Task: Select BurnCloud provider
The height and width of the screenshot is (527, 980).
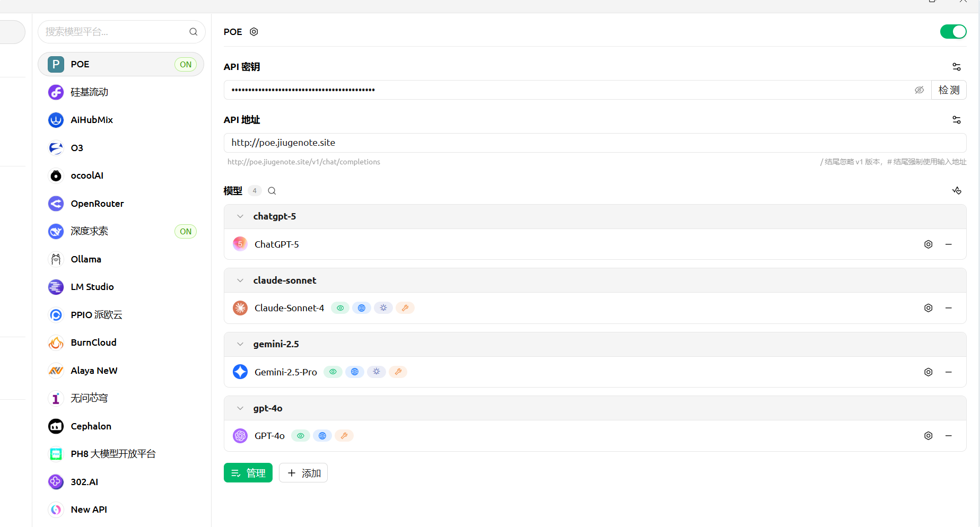Action: pos(121,342)
